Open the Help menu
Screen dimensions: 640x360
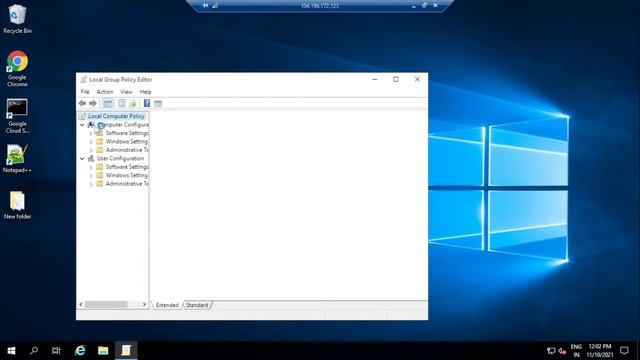pos(145,92)
